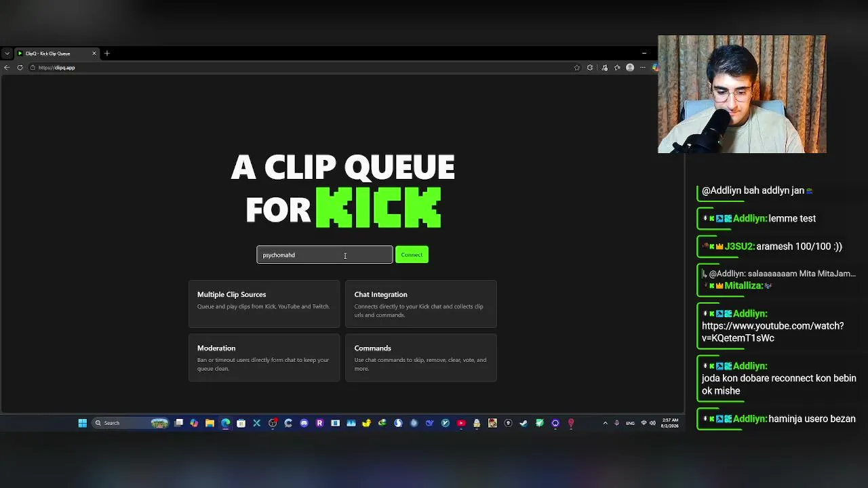Screen dimensions: 868x488
Task: Open the Copilot icon on the taskbar
Action: 194,423
